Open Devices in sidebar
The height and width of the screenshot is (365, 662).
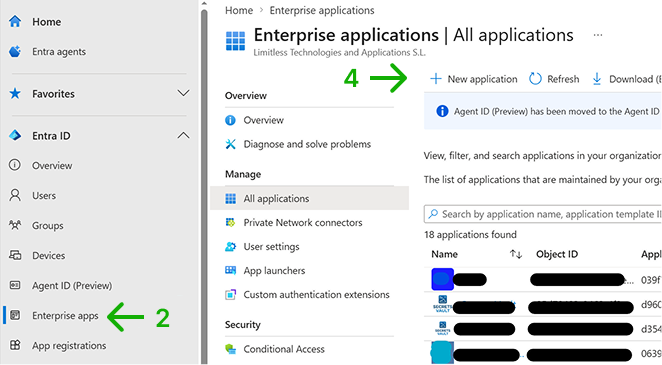49,256
